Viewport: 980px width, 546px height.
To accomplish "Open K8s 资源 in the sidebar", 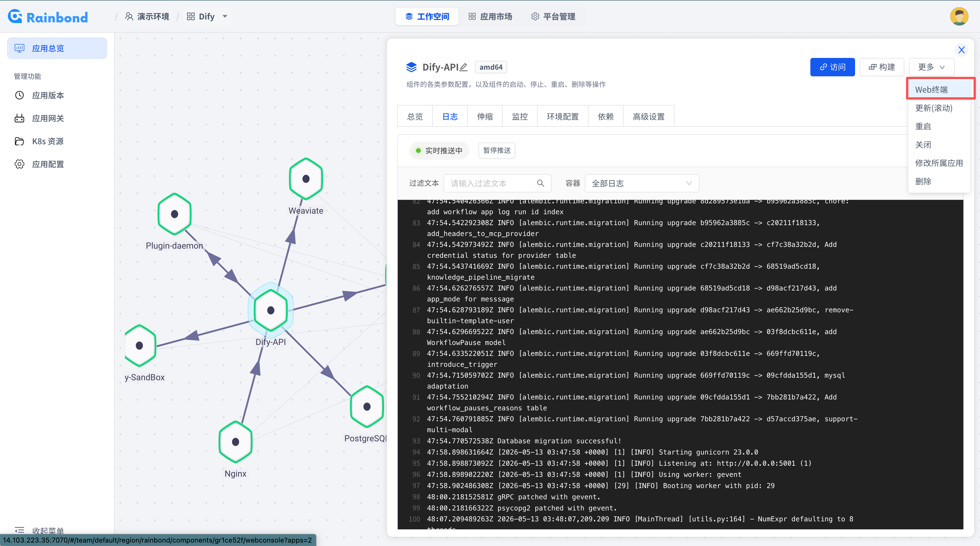I will pos(48,141).
